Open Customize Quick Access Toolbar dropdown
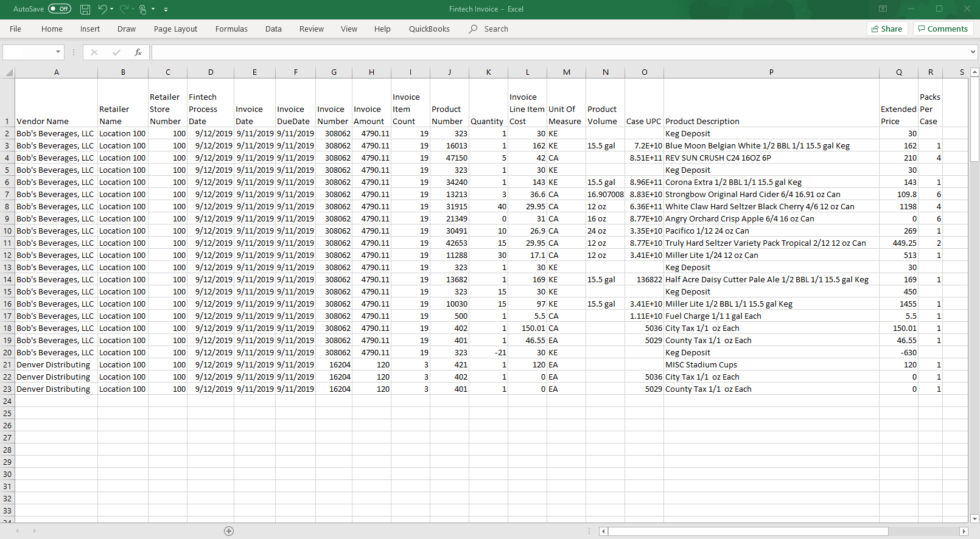 coord(166,9)
